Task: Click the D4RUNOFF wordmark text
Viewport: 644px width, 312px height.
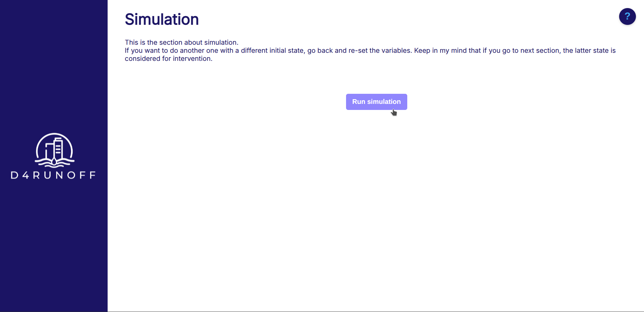Action: tap(53, 175)
